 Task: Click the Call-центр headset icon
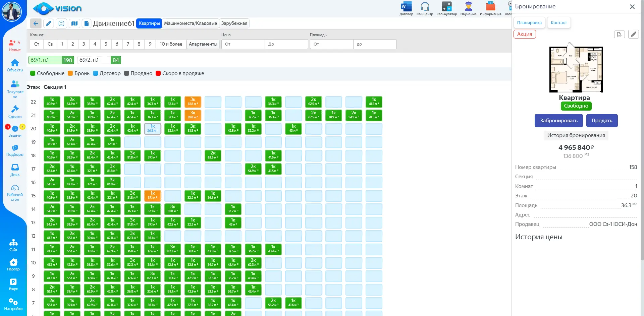tap(425, 7)
